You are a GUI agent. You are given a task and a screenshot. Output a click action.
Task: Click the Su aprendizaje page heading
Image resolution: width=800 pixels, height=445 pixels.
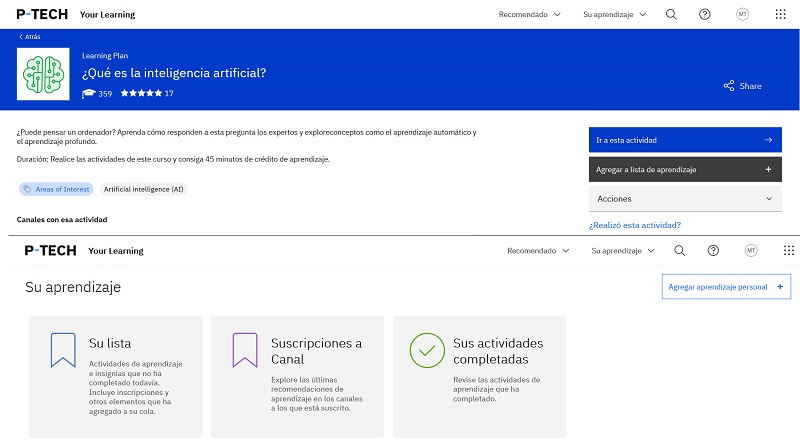coord(73,287)
